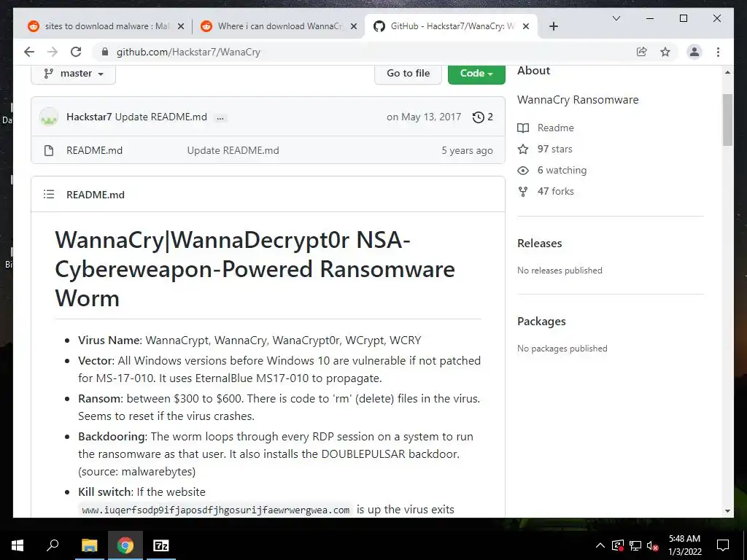Click Chrome icon on taskbar
Image resolution: width=747 pixels, height=560 pixels.
click(x=125, y=545)
